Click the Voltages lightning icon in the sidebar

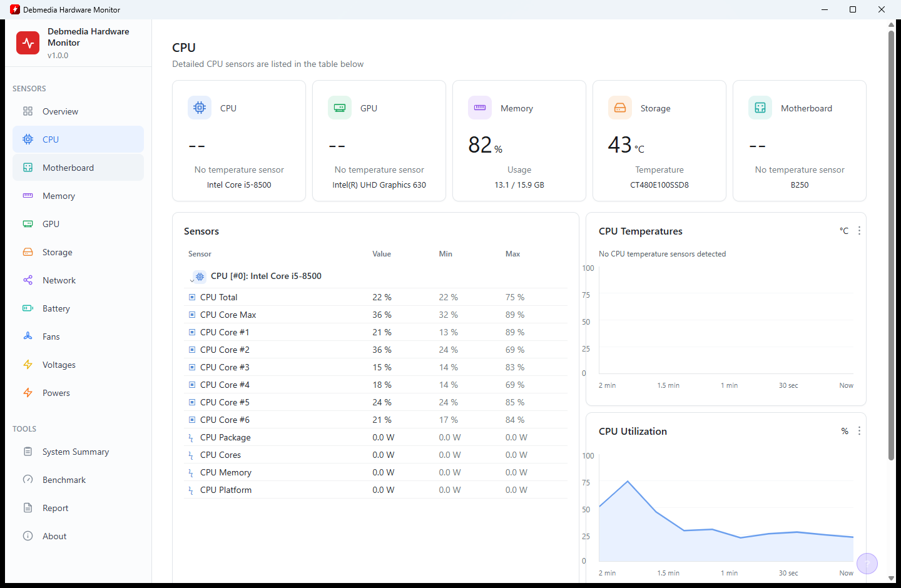pos(28,365)
